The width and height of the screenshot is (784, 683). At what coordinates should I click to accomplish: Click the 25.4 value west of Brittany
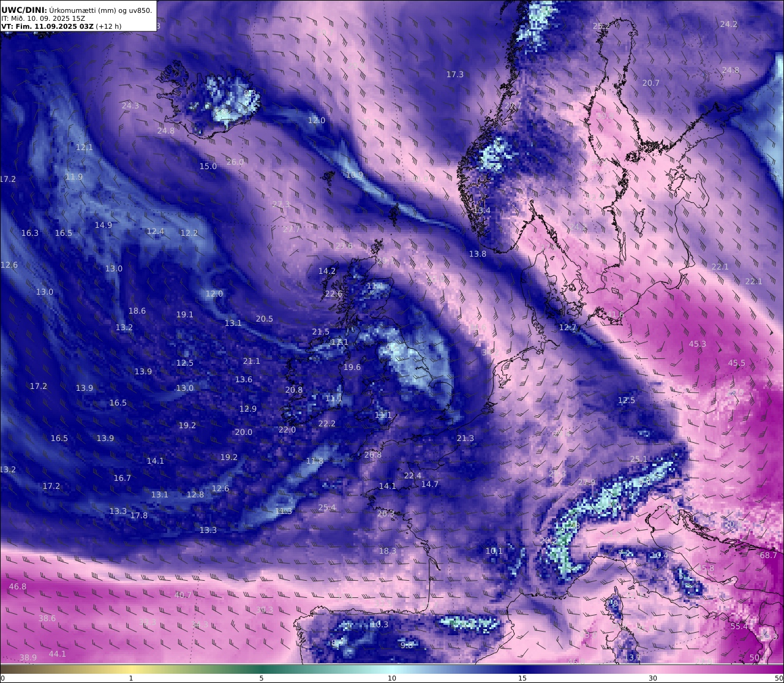(x=327, y=508)
